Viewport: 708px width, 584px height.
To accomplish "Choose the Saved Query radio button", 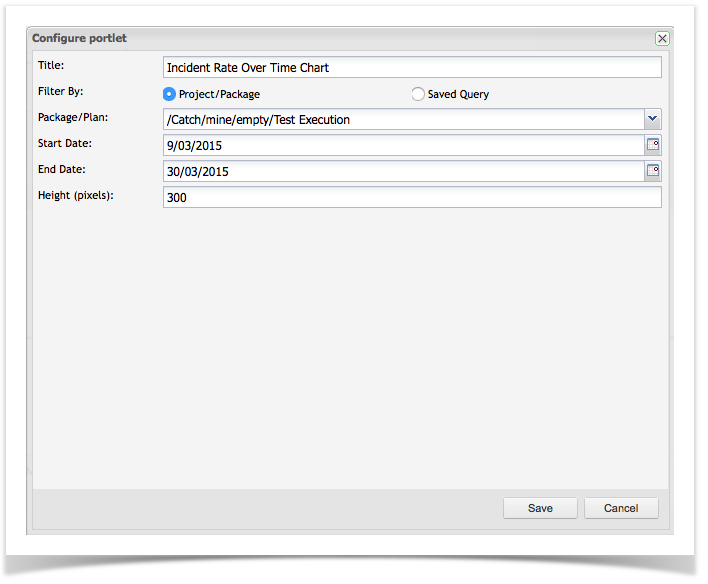I will click(418, 94).
